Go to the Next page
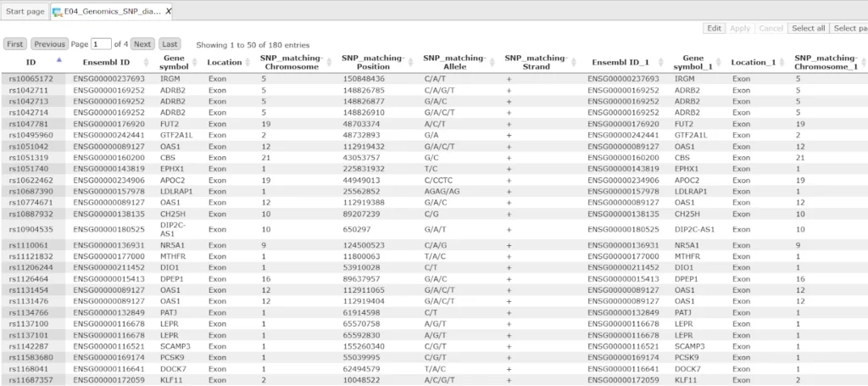868x386 pixels. click(x=142, y=44)
